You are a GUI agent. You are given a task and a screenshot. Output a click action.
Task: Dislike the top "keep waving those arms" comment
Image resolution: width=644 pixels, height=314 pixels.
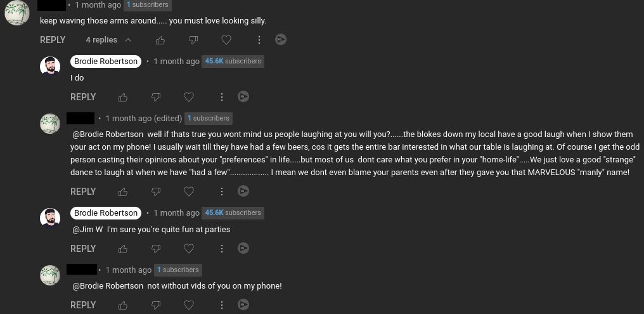tap(193, 40)
